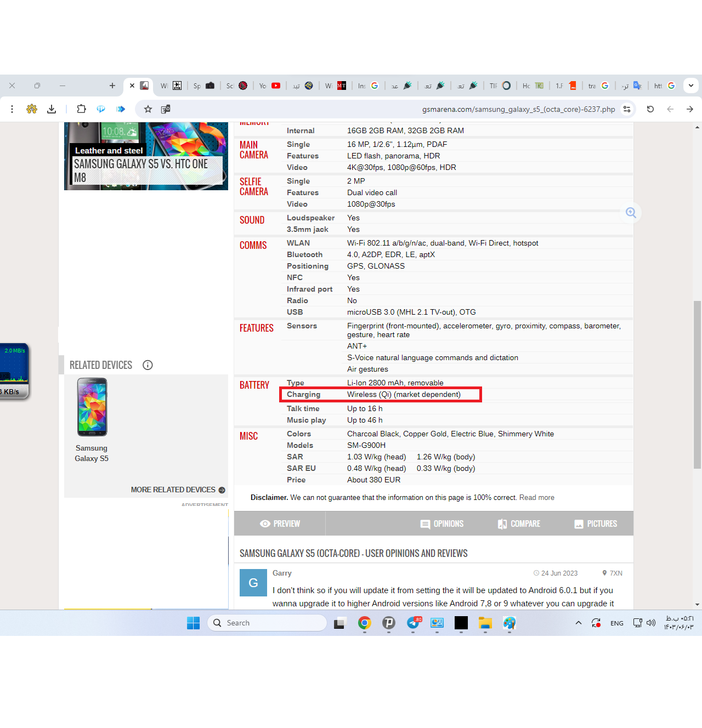The width and height of the screenshot is (702, 728).
Task: Click the taskbar Search box
Action: [267, 623]
